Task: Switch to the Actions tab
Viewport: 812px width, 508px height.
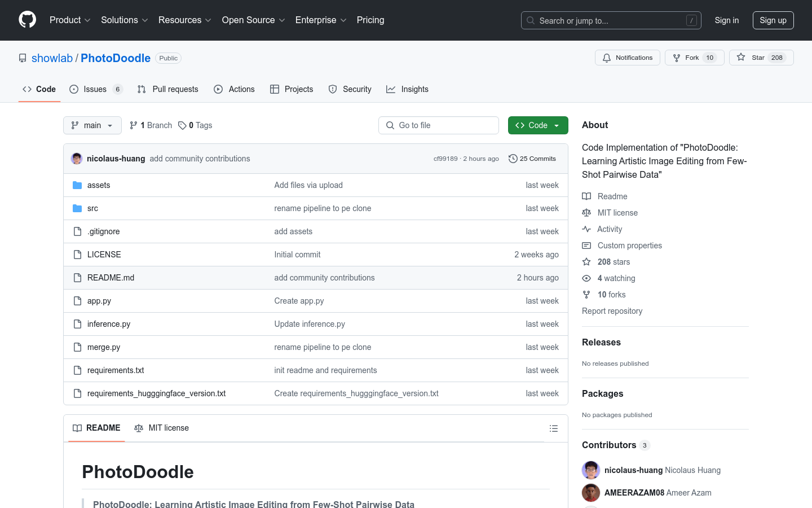Action: point(235,89)
